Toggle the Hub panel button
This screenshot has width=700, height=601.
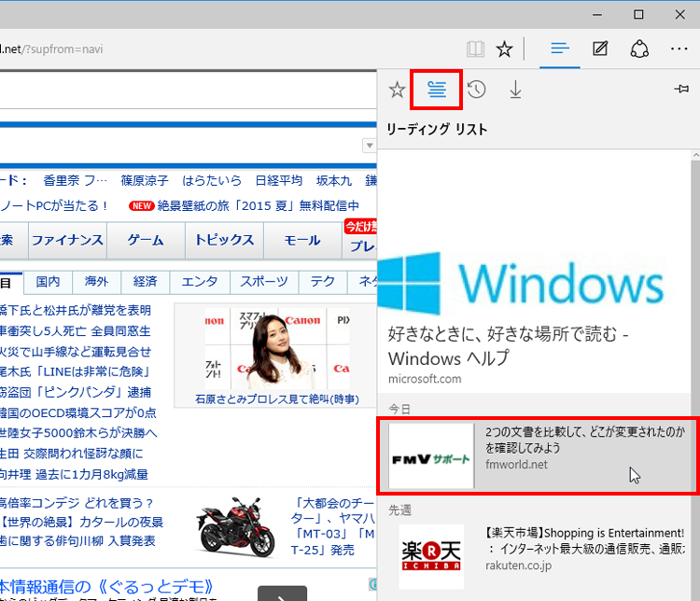560,49
